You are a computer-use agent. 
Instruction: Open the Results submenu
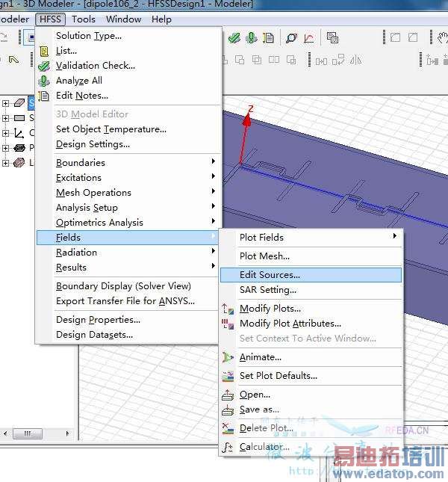coord(128,268)
